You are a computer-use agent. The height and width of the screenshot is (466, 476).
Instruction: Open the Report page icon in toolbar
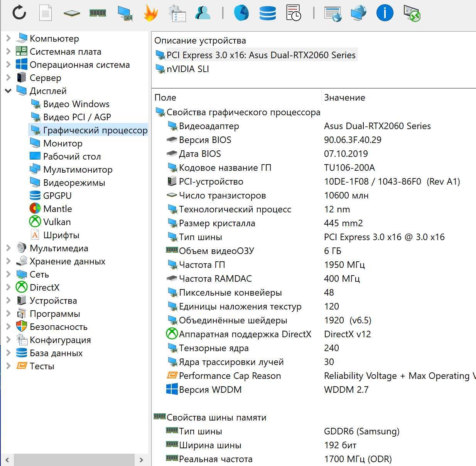coord(46,13)
